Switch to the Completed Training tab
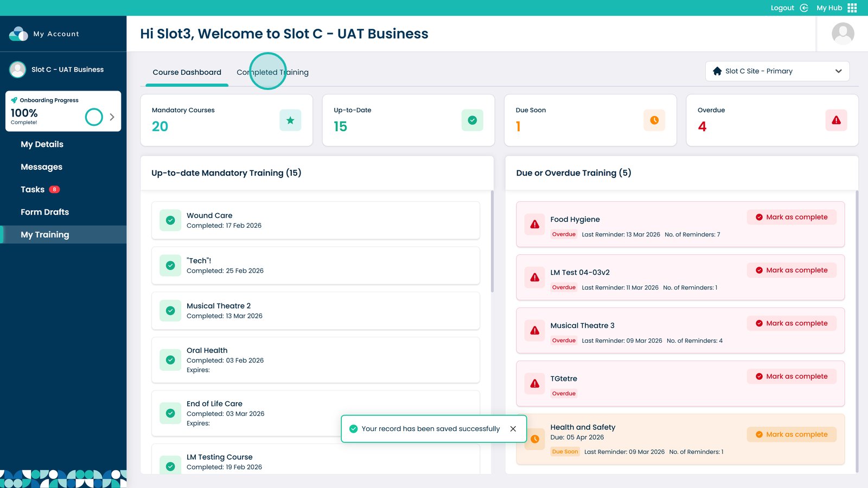868x488 pixels. (272, 73)
